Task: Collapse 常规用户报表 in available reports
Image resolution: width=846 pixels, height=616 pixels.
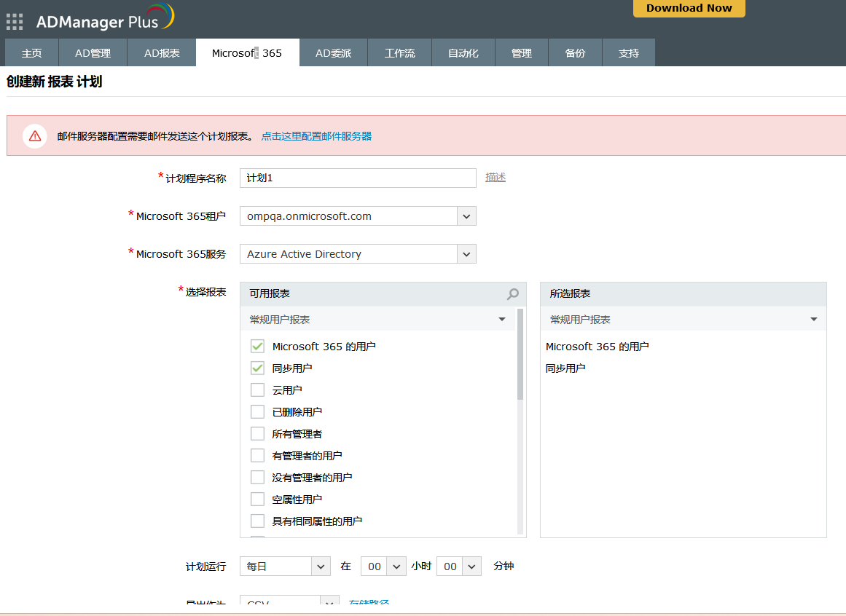Action: click(x=502, y=320)
